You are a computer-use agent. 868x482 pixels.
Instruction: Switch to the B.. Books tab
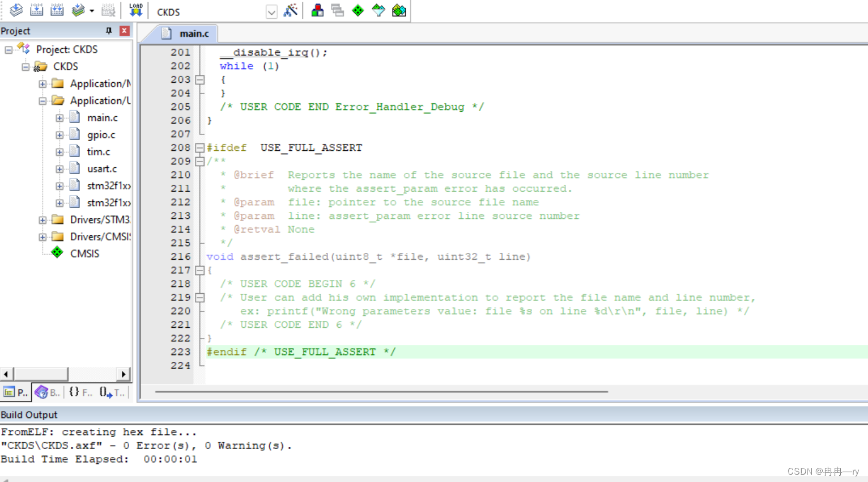48,392
